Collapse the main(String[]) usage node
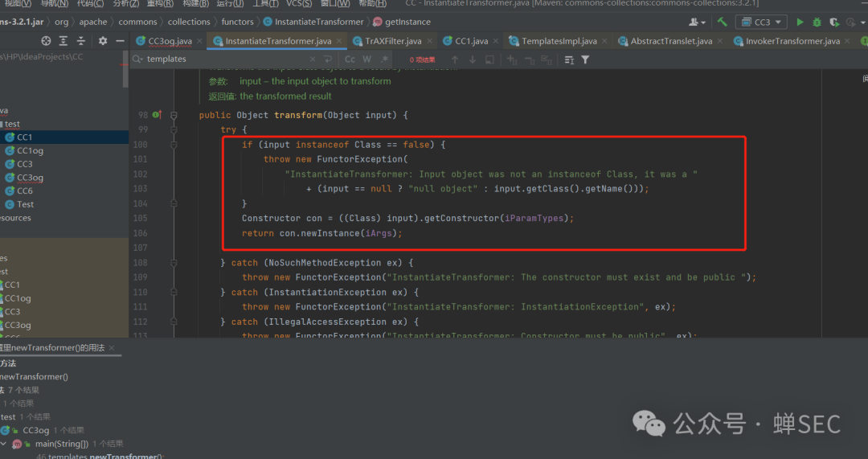 pyautogui.click(x=5, y=444)
